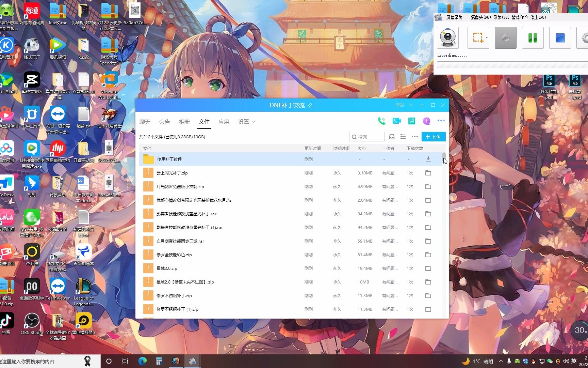The image size is (588, 368).
Task: Open OBS Studio desktop shortcut
Action: pyautogui.click(x=32, y=324)
